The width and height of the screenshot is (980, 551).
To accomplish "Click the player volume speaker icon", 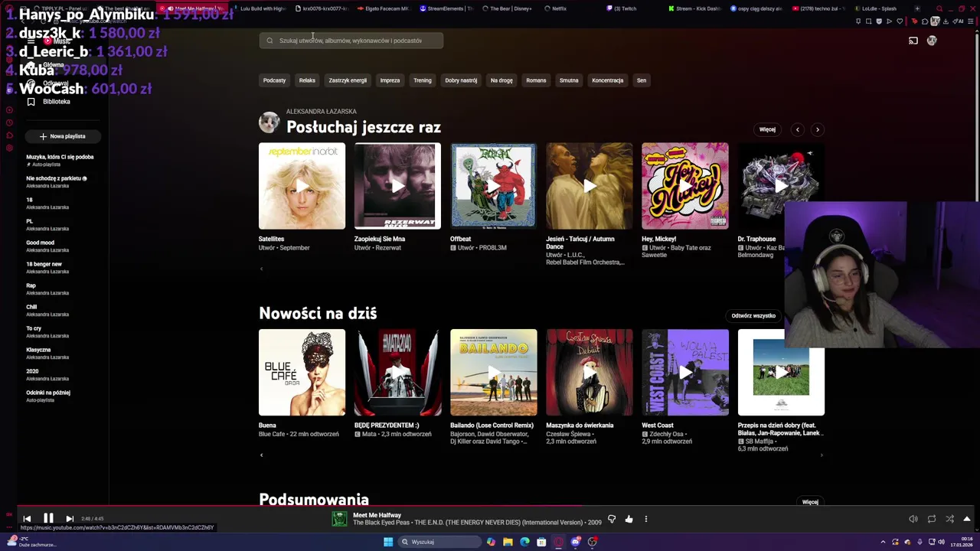I will pyautogui.click(x=913, y=519).
